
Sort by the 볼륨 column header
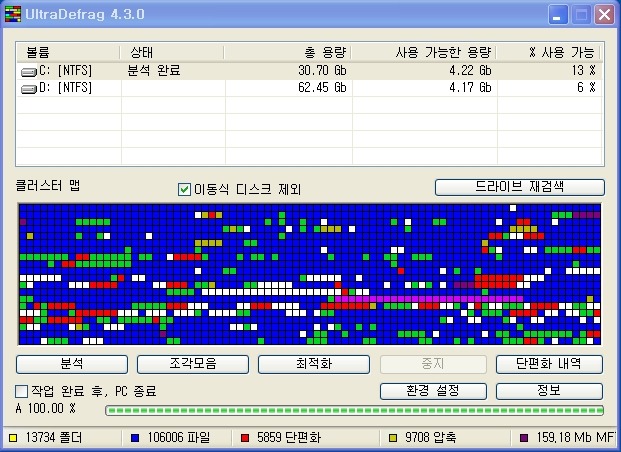click(x=68, y=52)
